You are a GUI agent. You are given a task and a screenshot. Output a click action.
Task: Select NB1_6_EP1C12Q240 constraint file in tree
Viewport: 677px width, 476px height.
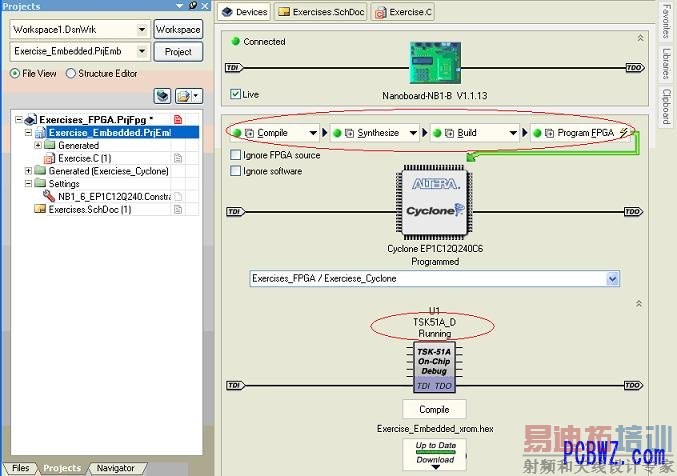coord(114,197)
